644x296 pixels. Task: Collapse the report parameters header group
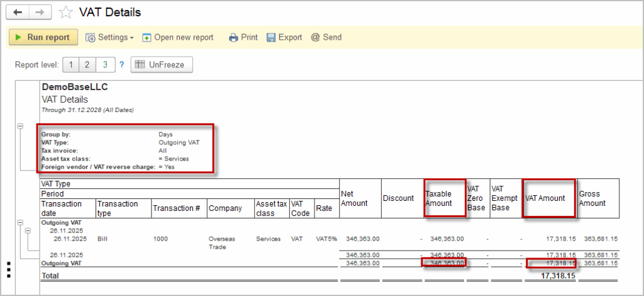pyautogui.click(x=20, y=126)
